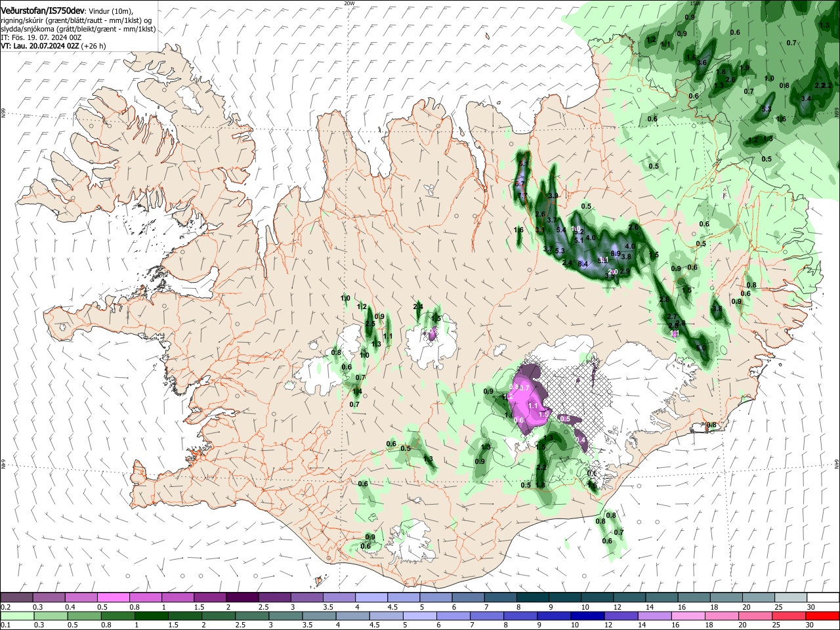
Task: Select the 1.9 precipitation value offshore
Action: (744, 68)
